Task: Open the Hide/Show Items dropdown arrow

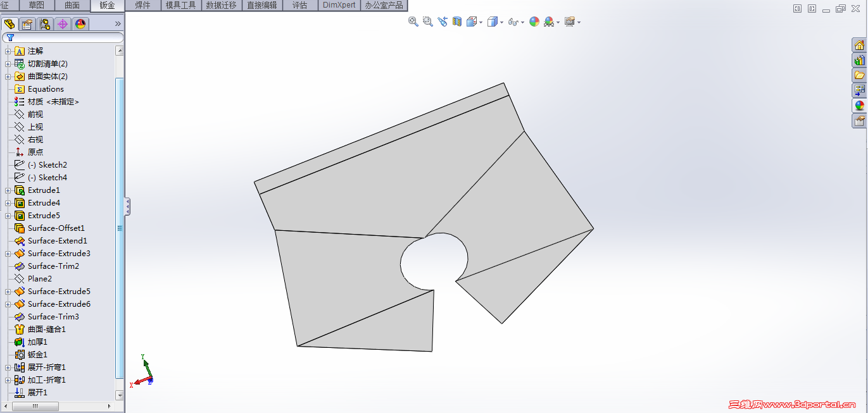Action: coord(523,22)
